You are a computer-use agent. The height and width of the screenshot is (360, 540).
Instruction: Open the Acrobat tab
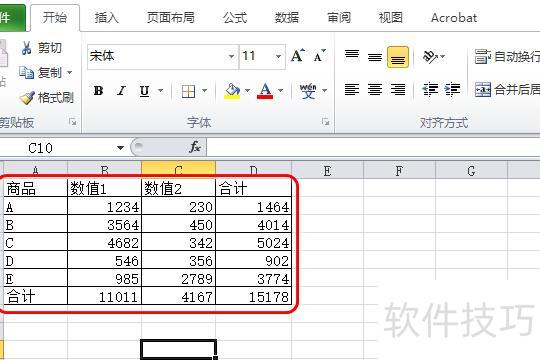[454, 18]
